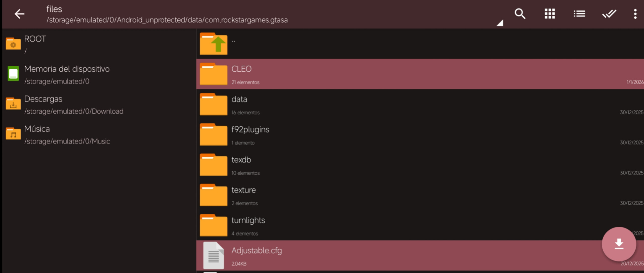This screenshot has height=273, width=644.
Task: Expand the path dropdown triangle
Action: (x=500, y=23)
